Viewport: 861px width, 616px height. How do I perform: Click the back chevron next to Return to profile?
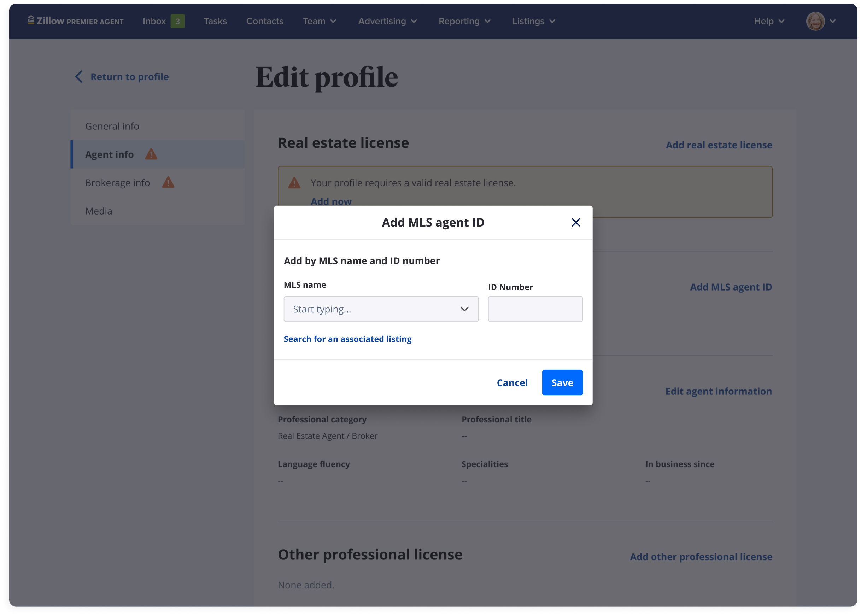tap(78, 77)
